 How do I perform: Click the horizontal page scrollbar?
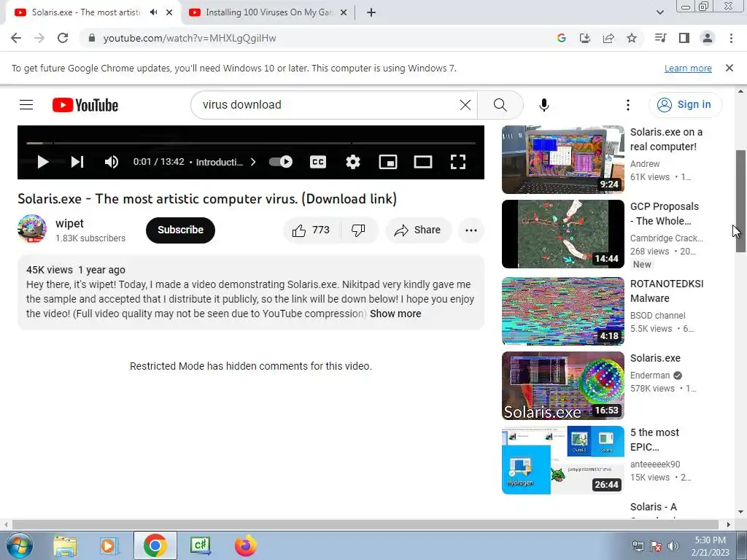[365, 525]
